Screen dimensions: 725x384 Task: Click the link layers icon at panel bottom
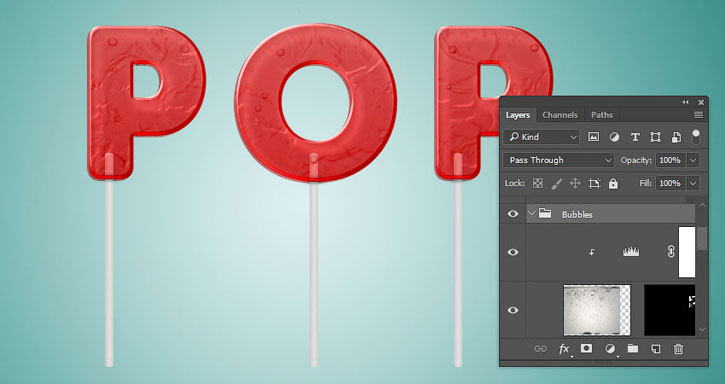point(541,349)
